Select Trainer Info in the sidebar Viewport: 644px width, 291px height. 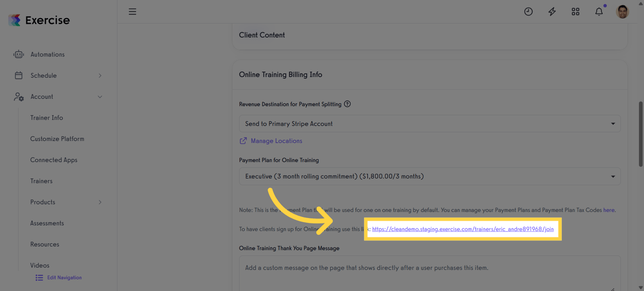[x=46, y=118]
